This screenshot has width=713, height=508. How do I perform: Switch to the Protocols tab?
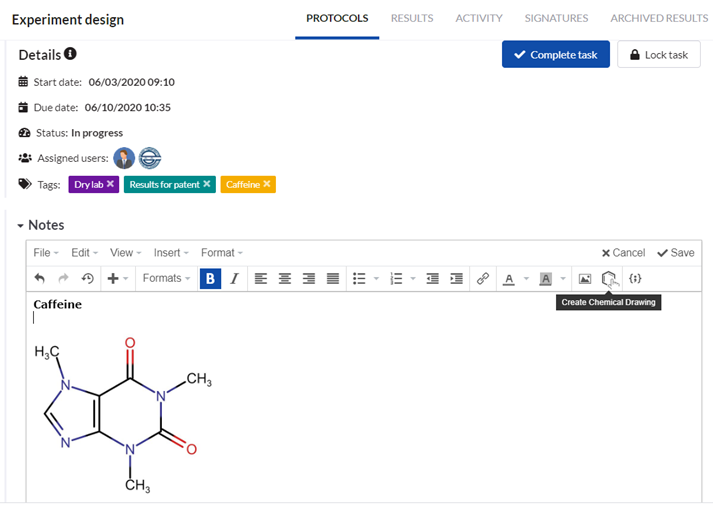337,19
